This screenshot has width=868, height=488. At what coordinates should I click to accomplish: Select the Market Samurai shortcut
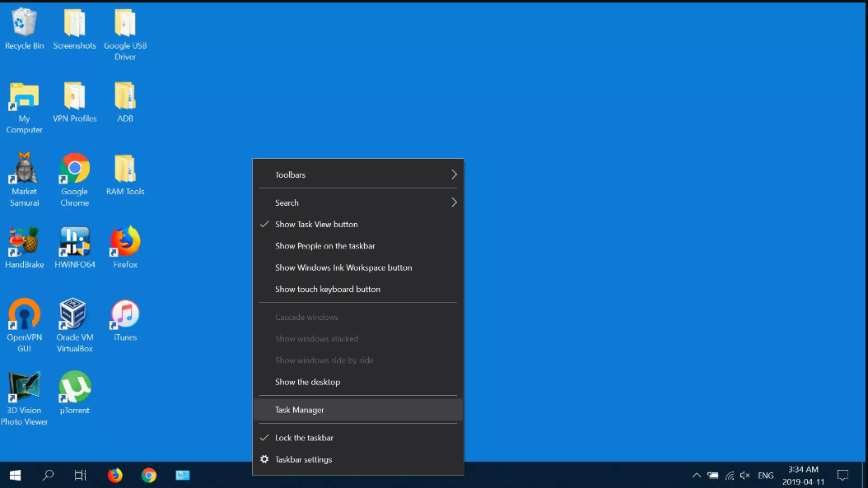pos(24,180)
